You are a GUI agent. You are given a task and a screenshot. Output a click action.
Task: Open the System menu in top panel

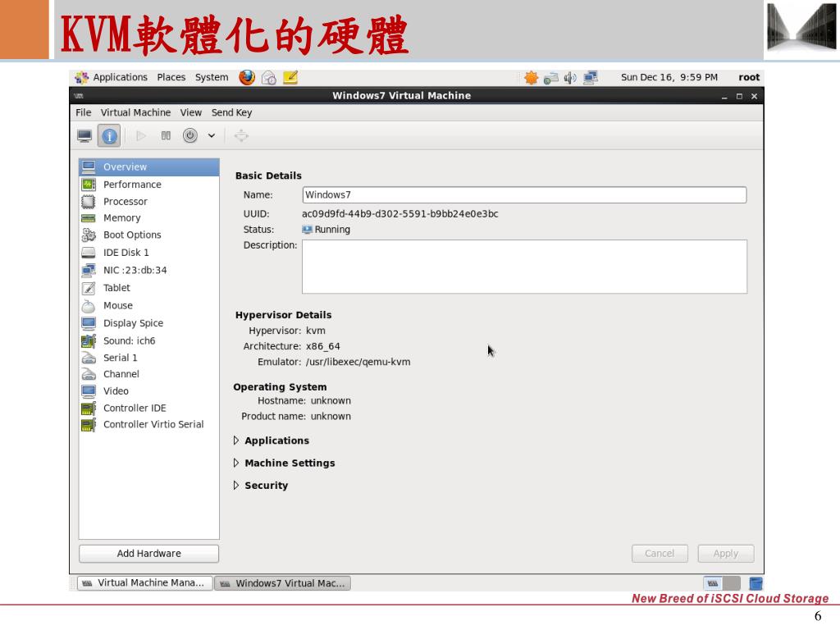(x=212, y=77)
